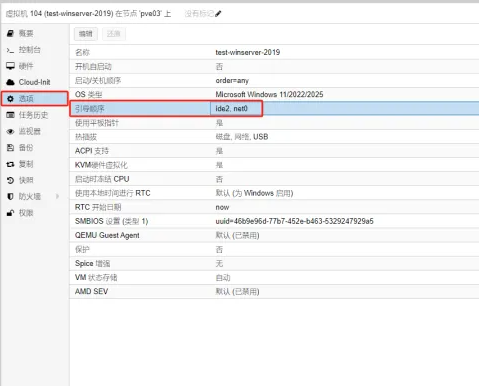The image size is (479, 386).
Task: Select the ACPI 支持 row
Action: pyautogui.click(x=274, y=151)
